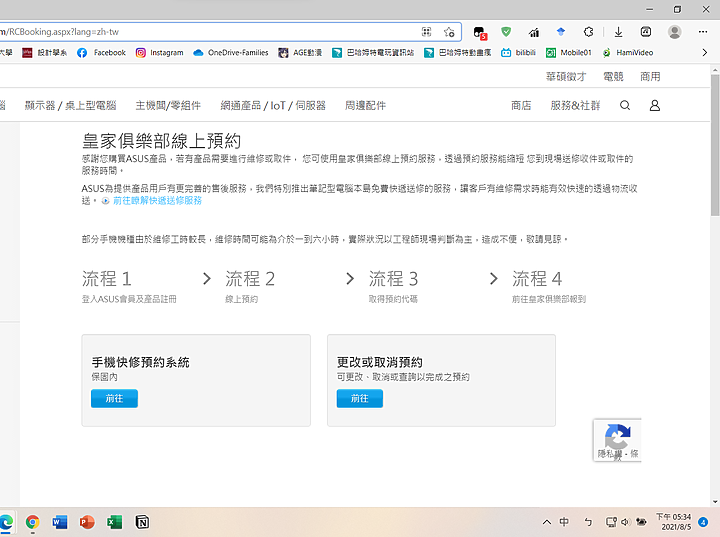Screen dimensions: 720x537
Task: Open the bilibili bookmark
Action: tap(518, 53)
